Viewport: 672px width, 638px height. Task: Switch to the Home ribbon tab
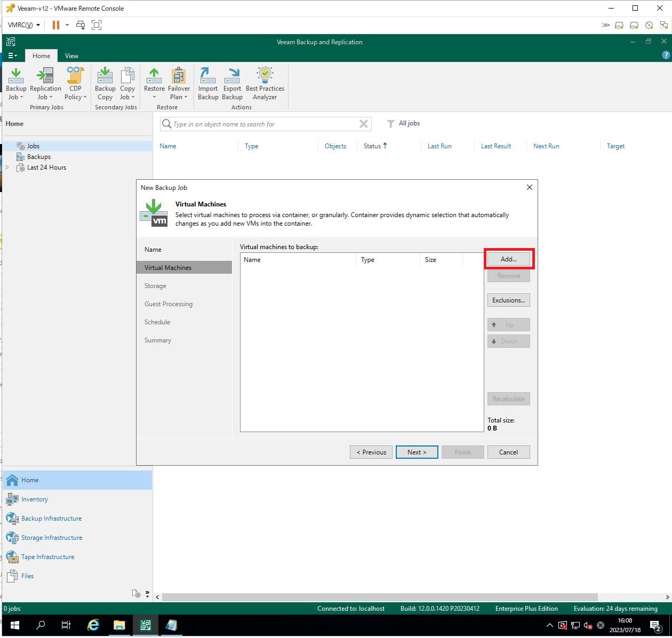[x=41, y=55]
